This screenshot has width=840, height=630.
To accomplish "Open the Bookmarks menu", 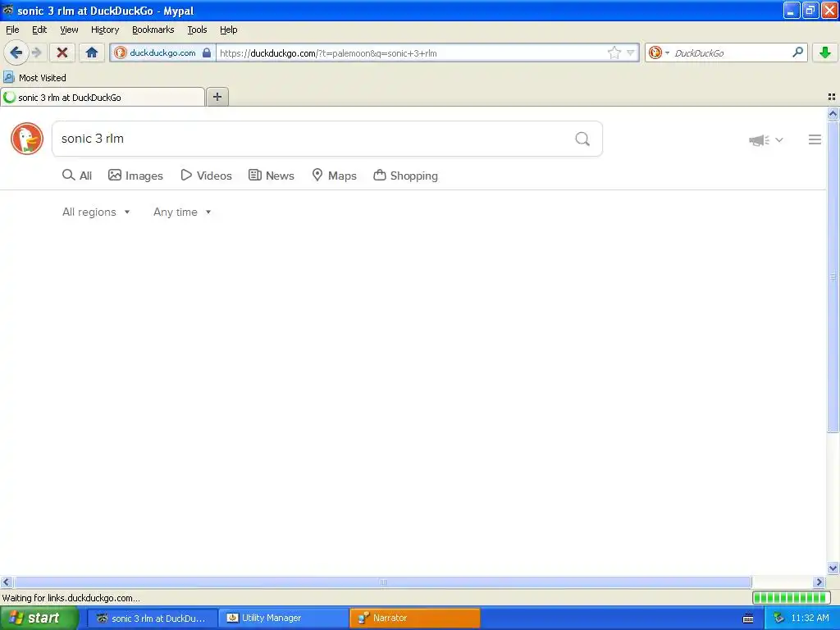I will pos(153,30).
